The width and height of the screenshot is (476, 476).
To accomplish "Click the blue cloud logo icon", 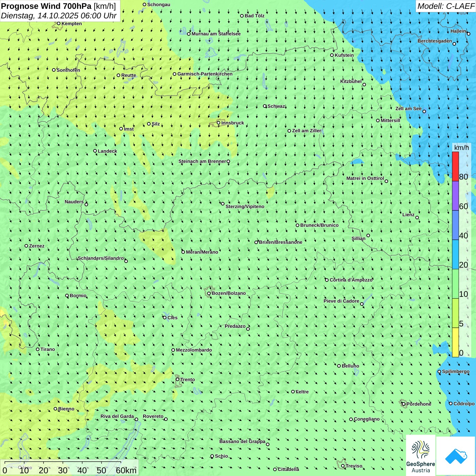I will point(456,456).
